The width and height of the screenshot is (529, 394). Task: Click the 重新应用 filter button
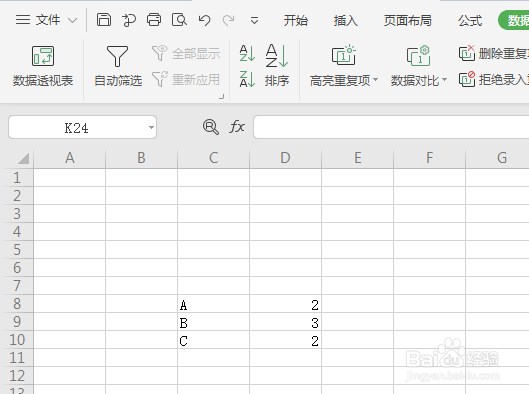186,80
